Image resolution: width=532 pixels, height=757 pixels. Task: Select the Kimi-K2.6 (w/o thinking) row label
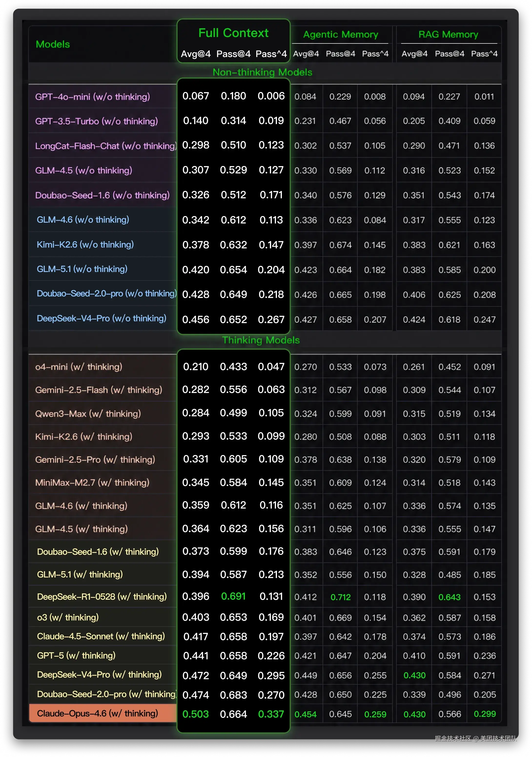point(85,244)
